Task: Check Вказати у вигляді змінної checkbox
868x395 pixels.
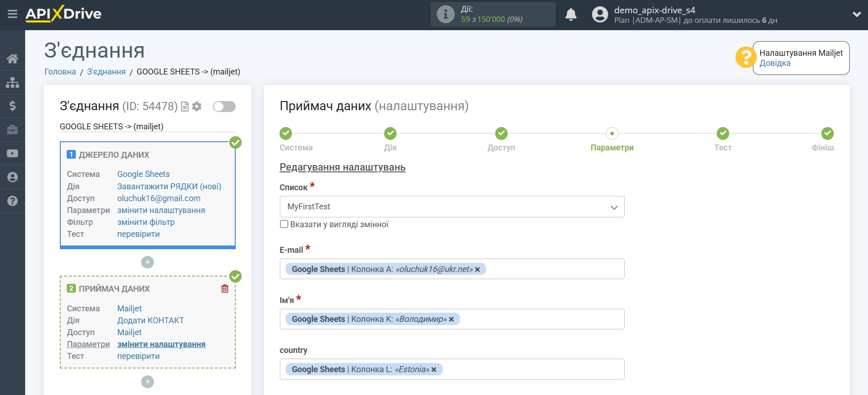Action: 284,224
